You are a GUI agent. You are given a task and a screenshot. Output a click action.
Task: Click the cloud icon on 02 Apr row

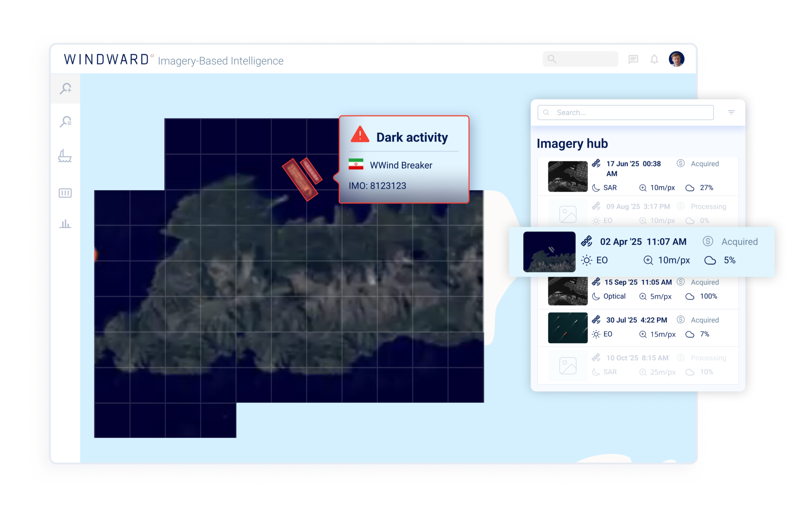710,260
